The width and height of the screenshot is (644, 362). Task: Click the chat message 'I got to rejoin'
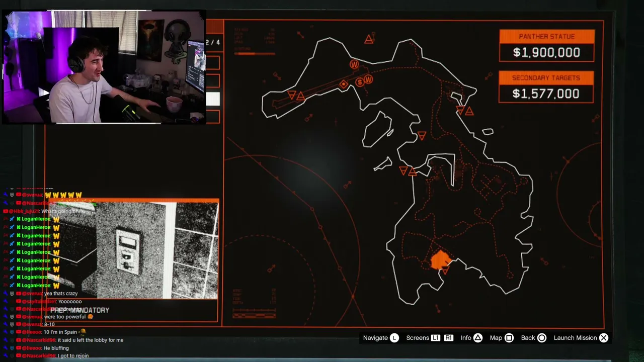coord(73,356)
